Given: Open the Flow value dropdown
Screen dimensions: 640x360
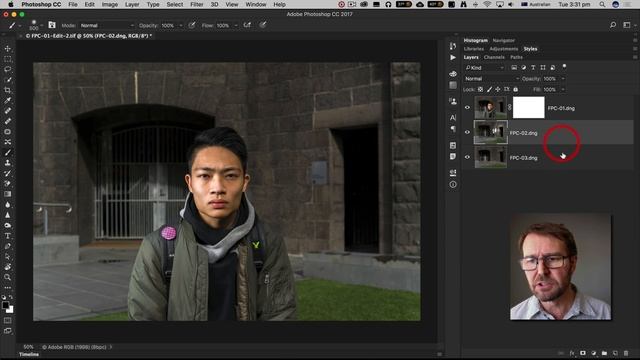Looking at the screenshot, I should pos(236,25).
